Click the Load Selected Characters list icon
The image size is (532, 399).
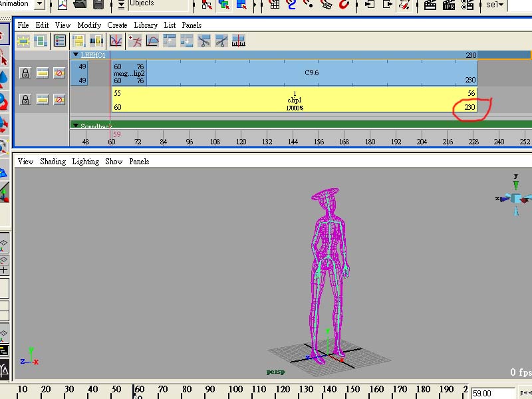(60, 41)
